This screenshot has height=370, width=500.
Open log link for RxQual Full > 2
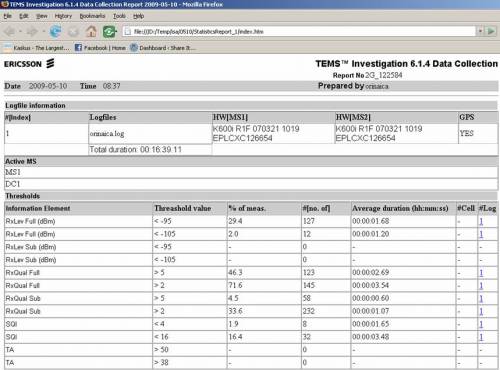tap(481, 285)
